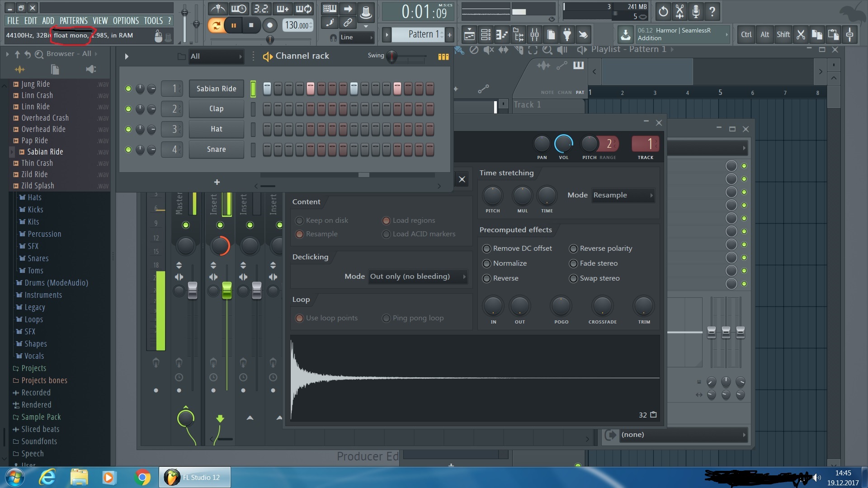Open the channel rack graph editor icon
Image resolution: width=868 pixels, height=488 pixels.
(443, 56)
